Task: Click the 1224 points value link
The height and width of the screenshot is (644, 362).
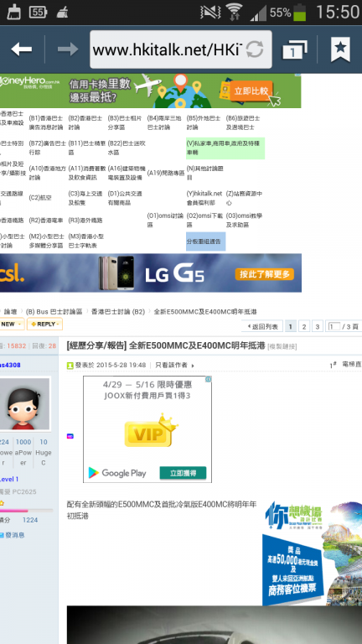Action: (x=30, y=520)
